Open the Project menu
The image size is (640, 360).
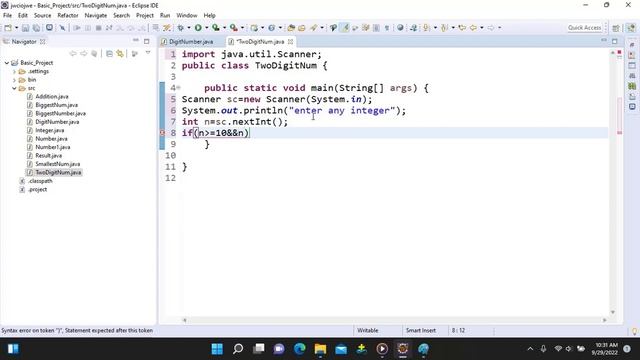pyautogui.click(x=145, y=15)
